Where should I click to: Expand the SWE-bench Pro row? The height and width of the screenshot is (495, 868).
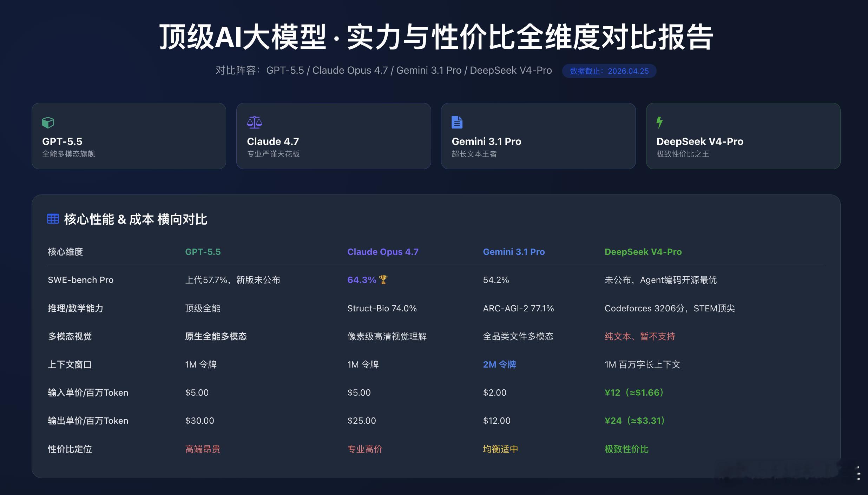[x=80, y=280]
